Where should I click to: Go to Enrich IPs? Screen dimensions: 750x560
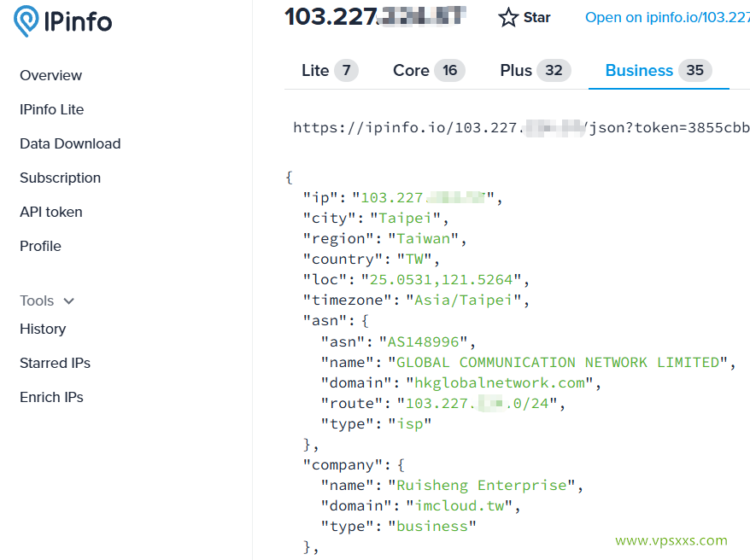(x=51, y=397)
